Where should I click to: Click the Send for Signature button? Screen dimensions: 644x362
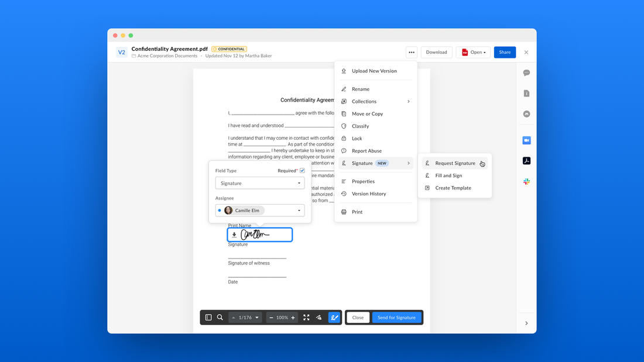point(396,318)
